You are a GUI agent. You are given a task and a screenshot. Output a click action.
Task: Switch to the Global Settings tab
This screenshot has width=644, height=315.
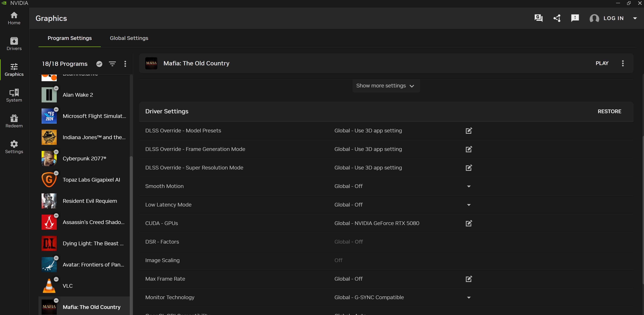point(129,38)
